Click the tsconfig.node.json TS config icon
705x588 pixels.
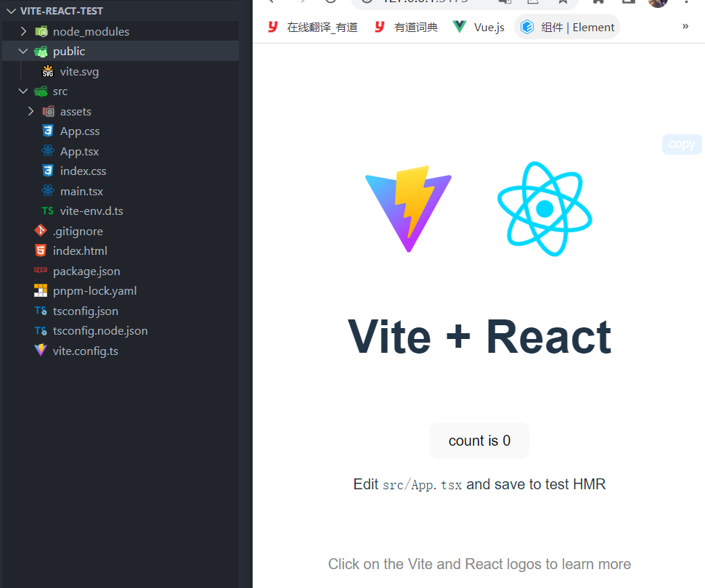click(x=41, y=331)
